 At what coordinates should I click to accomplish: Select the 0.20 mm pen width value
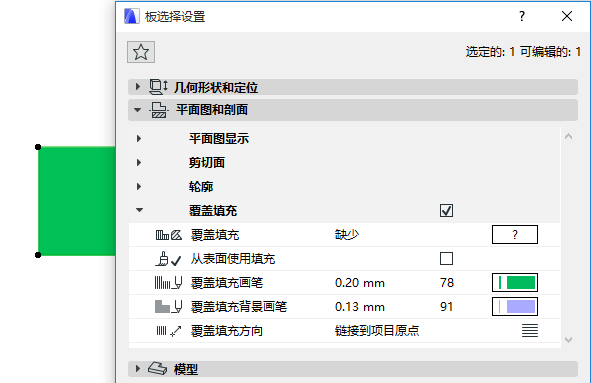[360, 283]
